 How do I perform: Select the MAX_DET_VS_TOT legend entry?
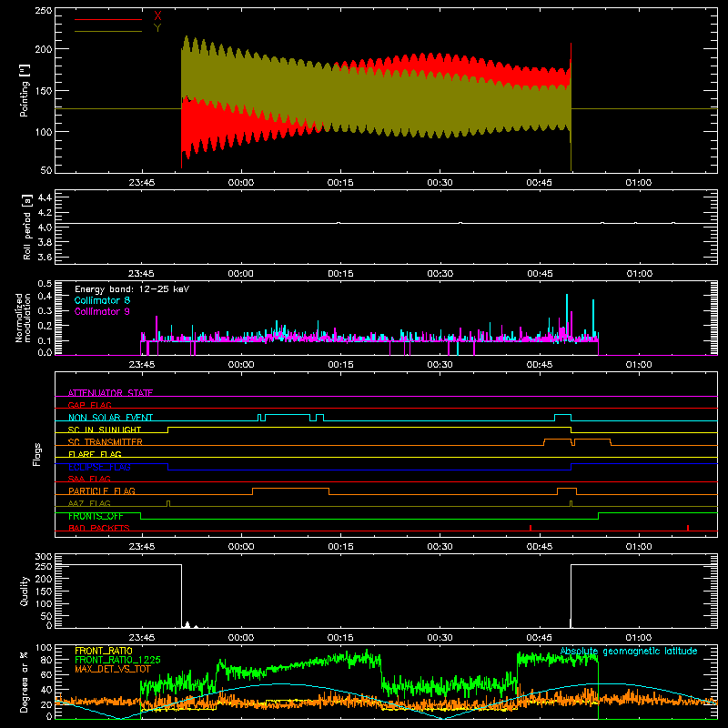113,669
